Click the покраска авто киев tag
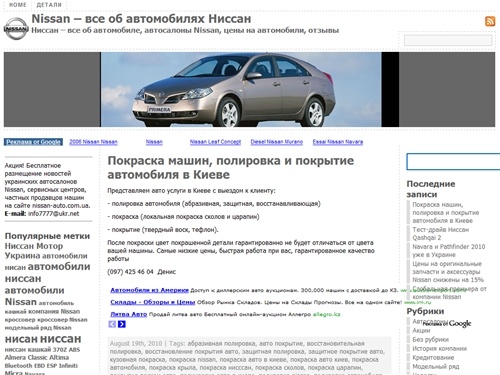 coord(319,359)
